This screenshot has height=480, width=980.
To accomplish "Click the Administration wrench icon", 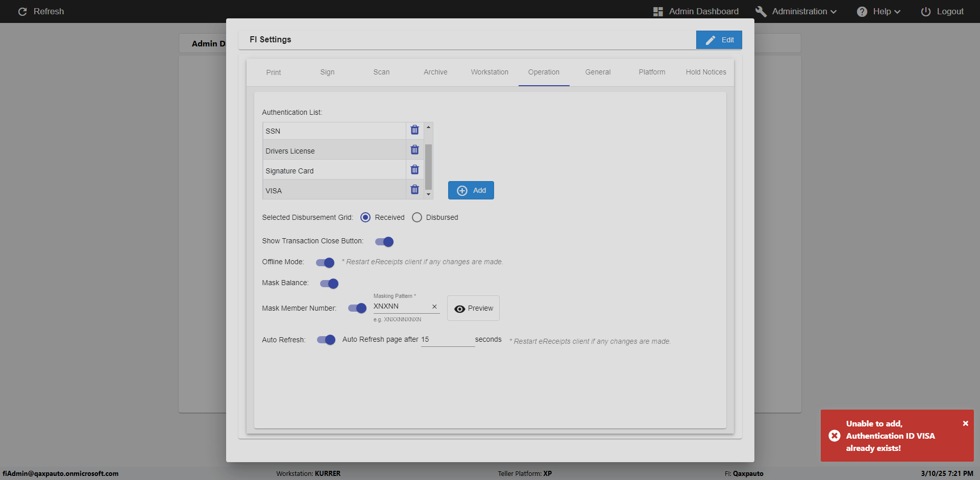I will coord(761,11).
